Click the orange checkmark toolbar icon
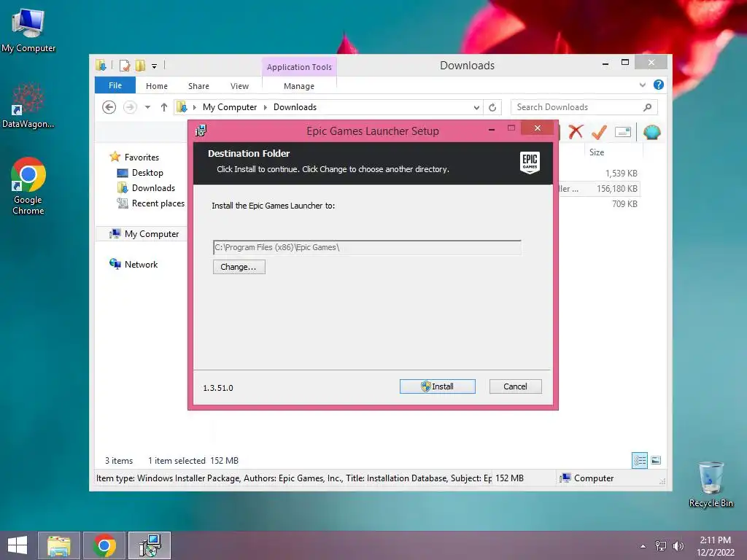747x560 pixels. click(599, 132)
